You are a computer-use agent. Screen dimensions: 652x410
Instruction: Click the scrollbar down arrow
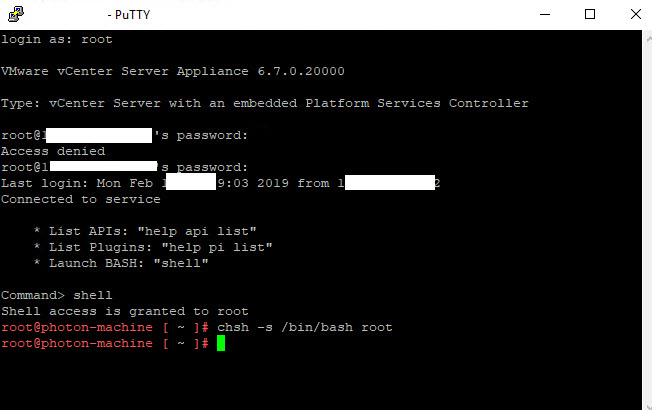[645, 402]
